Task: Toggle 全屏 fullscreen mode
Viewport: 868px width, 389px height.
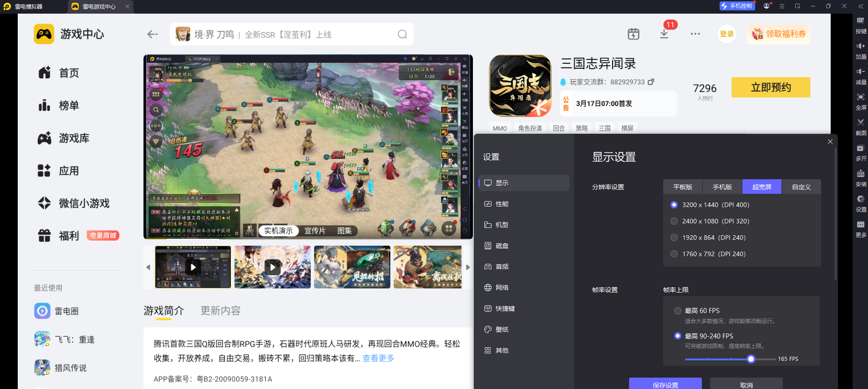Action: [x=861, y=101]
